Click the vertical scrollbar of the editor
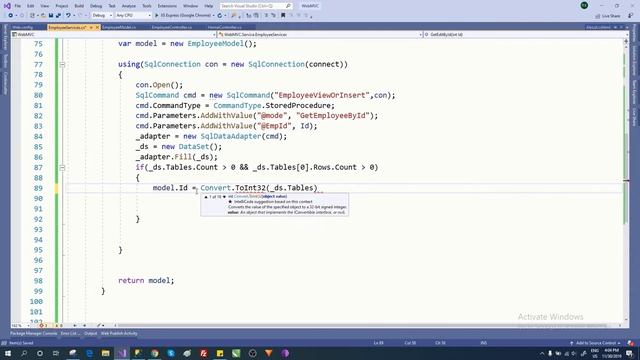640x360 pixels. [x=626, y=180]
